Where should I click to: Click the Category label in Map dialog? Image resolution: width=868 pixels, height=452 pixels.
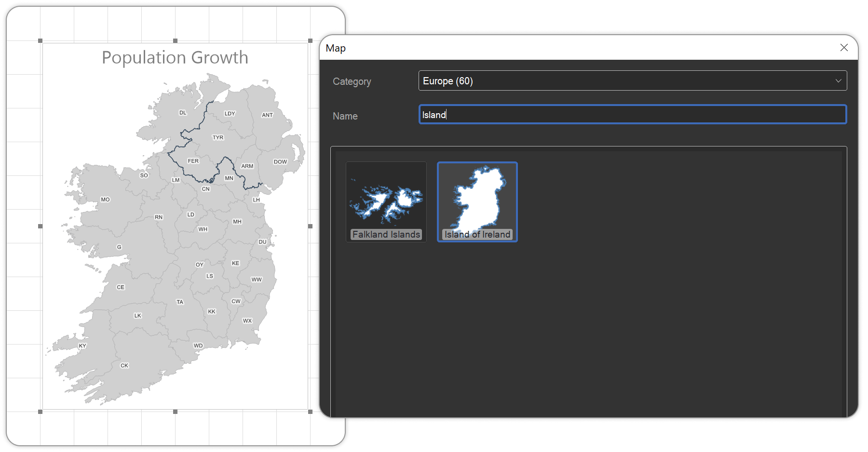coord(352,81)
